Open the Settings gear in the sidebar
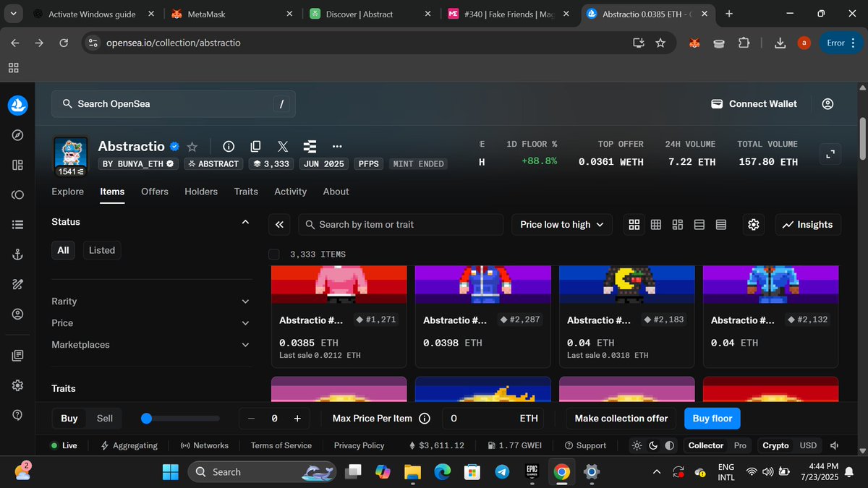 coord(17,385)
